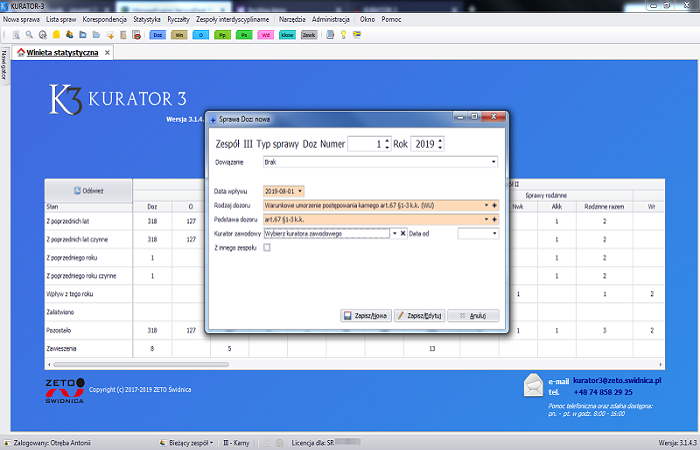Click the teal Kkow case type button
700x450 pixels.
pos(288,35)
